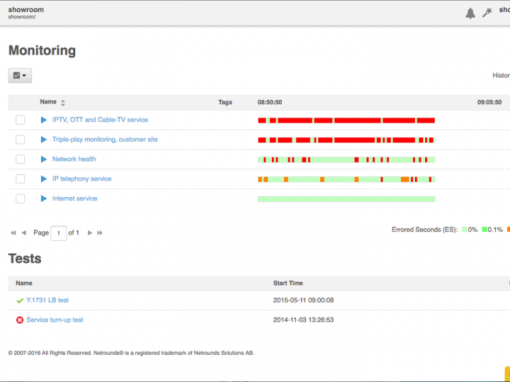Screen dimensions: 510x382
Task: Open the bulk select checkbox dropdown
Action: [x=20, y=76]
